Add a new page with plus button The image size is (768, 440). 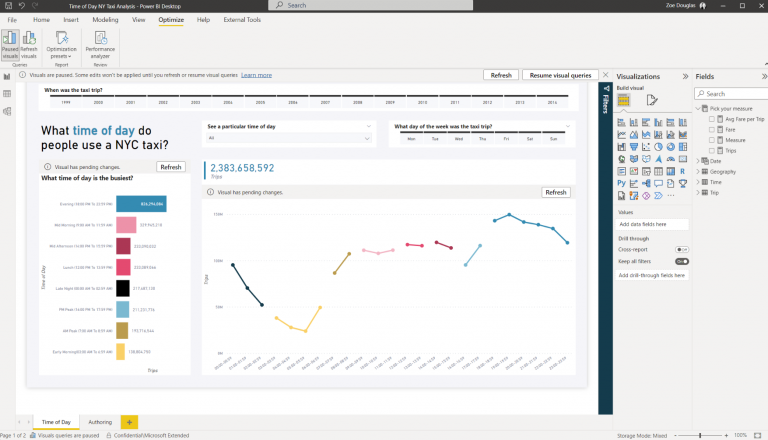tap(129, 422)
